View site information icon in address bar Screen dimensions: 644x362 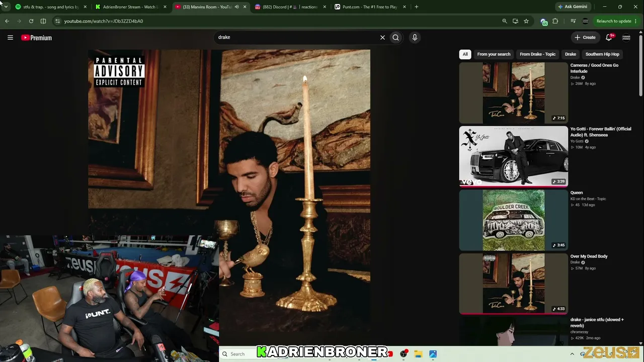pyautogui.click(x=58, y=21)
